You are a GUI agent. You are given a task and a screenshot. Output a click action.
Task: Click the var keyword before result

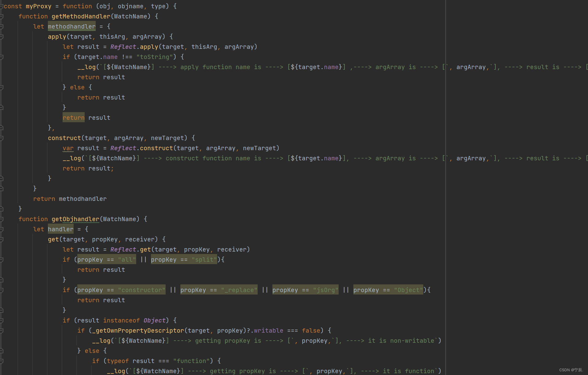coord(68,148)
